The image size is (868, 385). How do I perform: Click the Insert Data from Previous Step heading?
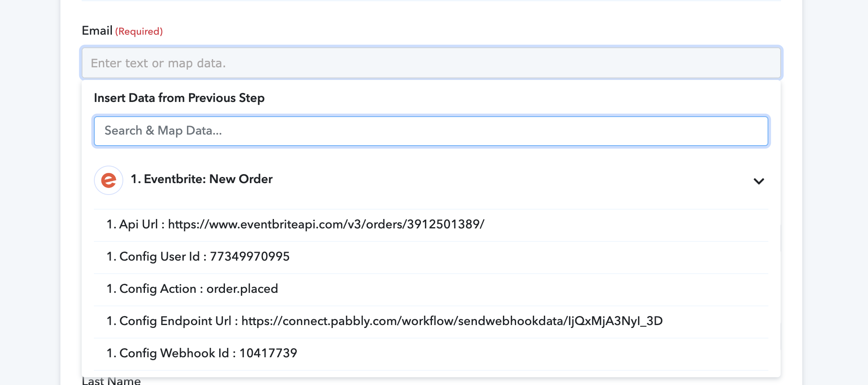coord(179,98)
